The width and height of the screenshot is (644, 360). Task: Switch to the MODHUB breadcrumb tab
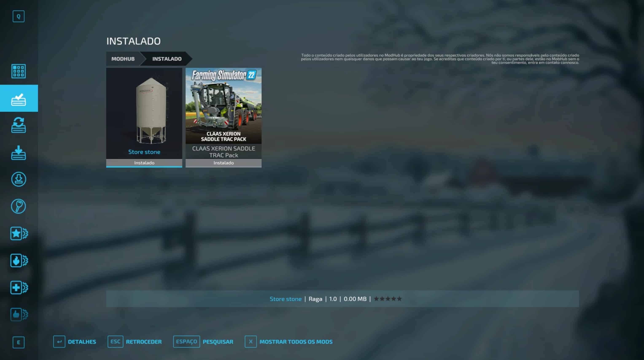123,59
